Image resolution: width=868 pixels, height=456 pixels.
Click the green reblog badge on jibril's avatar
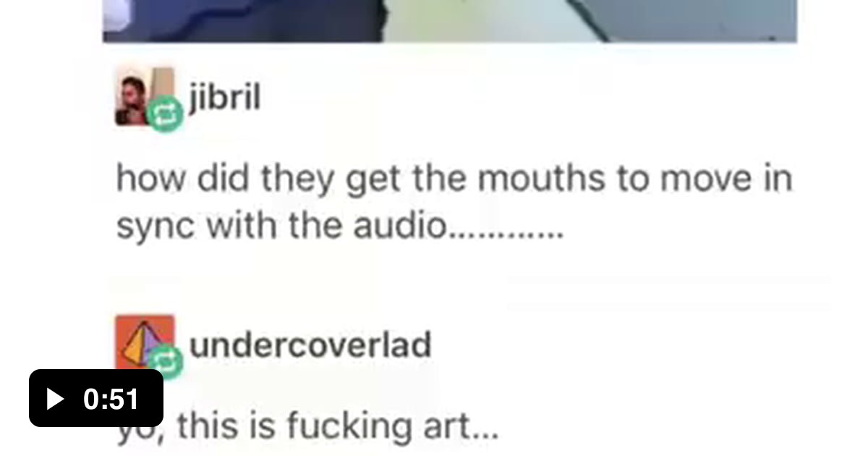tap(166, 114)
